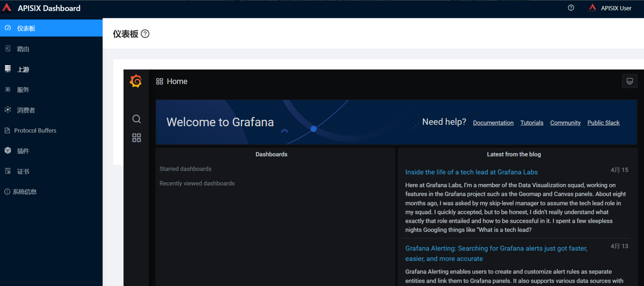The width and height of the screenshot is (644, 286).
Task: Click the upstream server icon beside 上游
Action: 8,69
